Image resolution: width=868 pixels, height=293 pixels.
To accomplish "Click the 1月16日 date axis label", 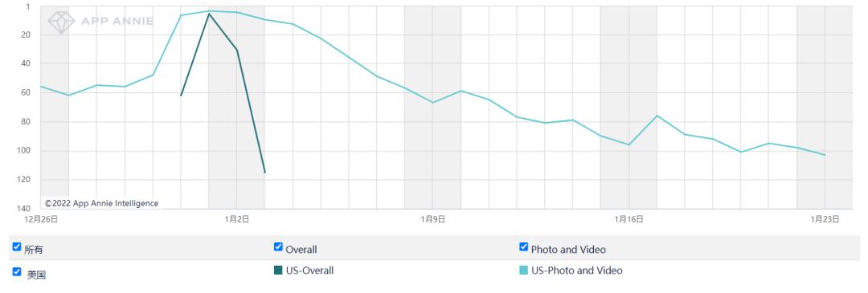I will [628, 219].
